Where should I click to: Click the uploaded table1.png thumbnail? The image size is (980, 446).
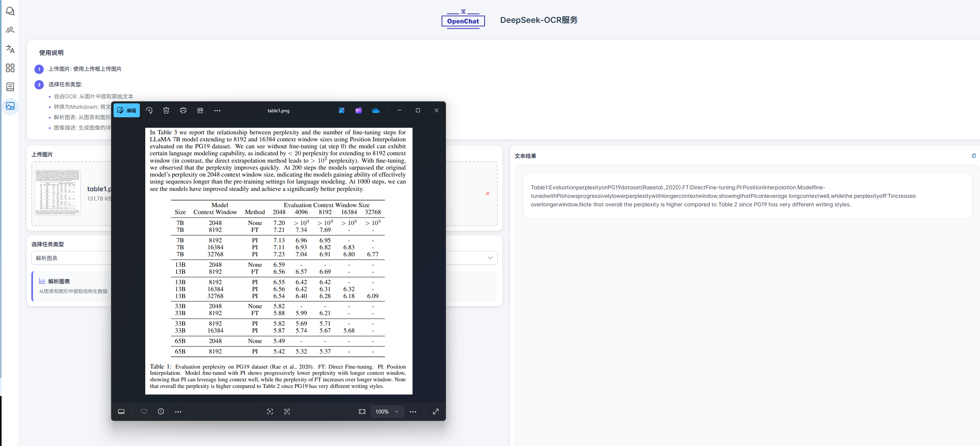58,192
